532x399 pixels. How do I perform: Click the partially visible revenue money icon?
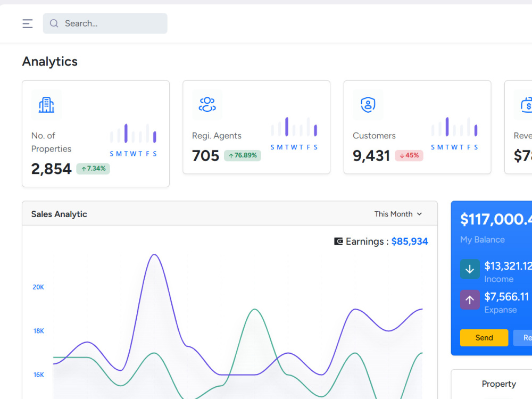pyautogui.click(x=525, y=104)
